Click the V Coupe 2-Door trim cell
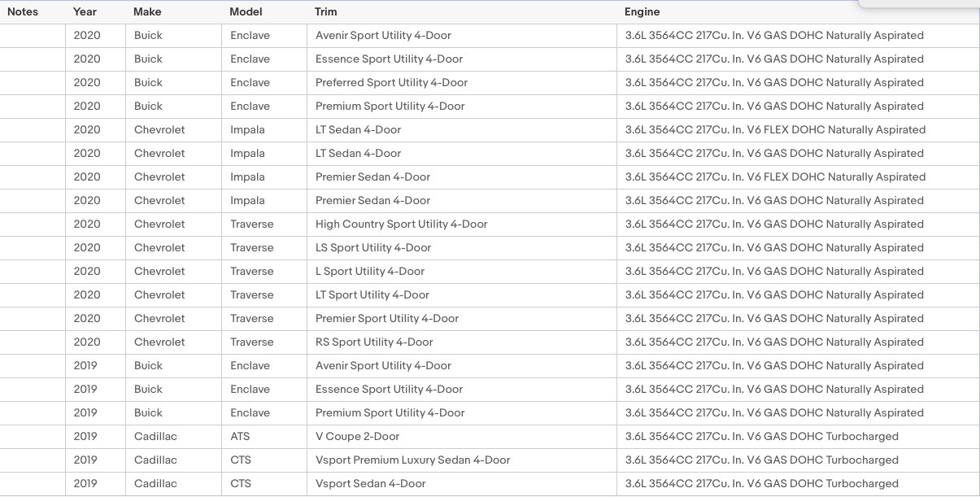The height and width of the screenshot is (497, 980). click(x=462, y=437)
